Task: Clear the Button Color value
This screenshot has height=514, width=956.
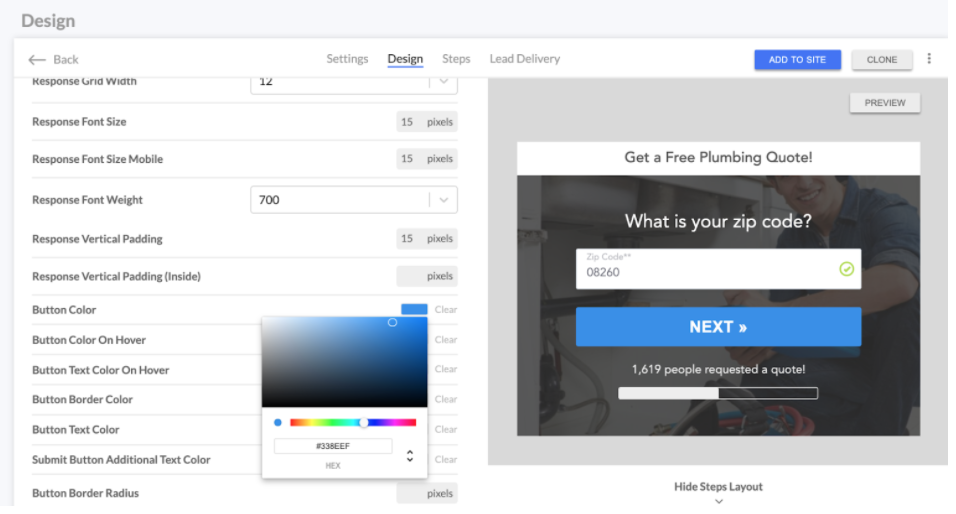Action: (x=446, y=310)
